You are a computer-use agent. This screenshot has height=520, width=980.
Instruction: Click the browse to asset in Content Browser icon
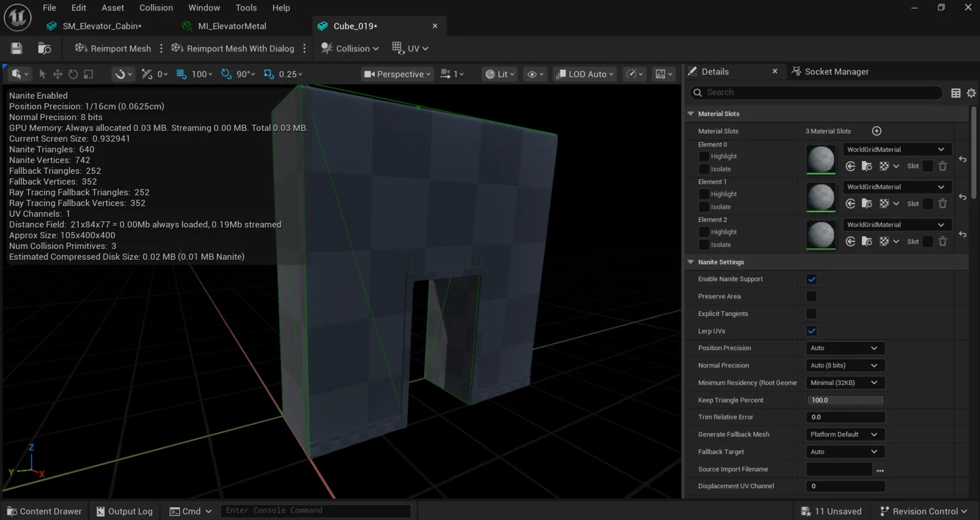[x=45, y=48]
